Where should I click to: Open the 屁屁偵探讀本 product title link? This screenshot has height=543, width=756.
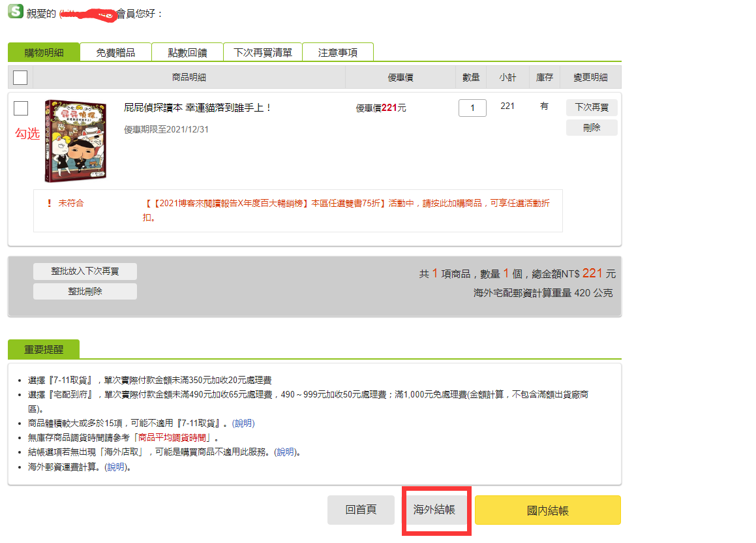(x=198, y=108)
